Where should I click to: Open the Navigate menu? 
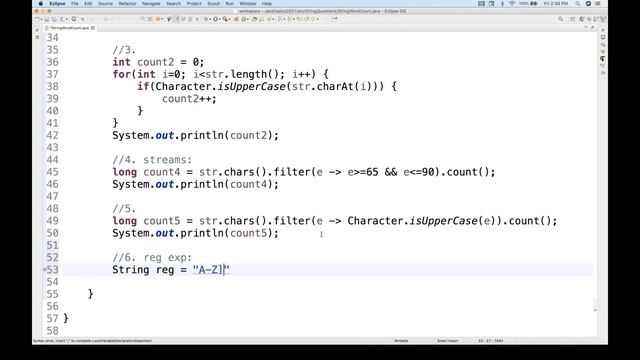tap(151, 3)
